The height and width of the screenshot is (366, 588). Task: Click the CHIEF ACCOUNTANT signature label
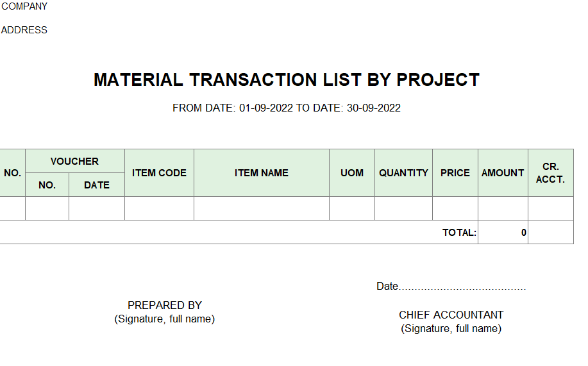tap(451, 315)
